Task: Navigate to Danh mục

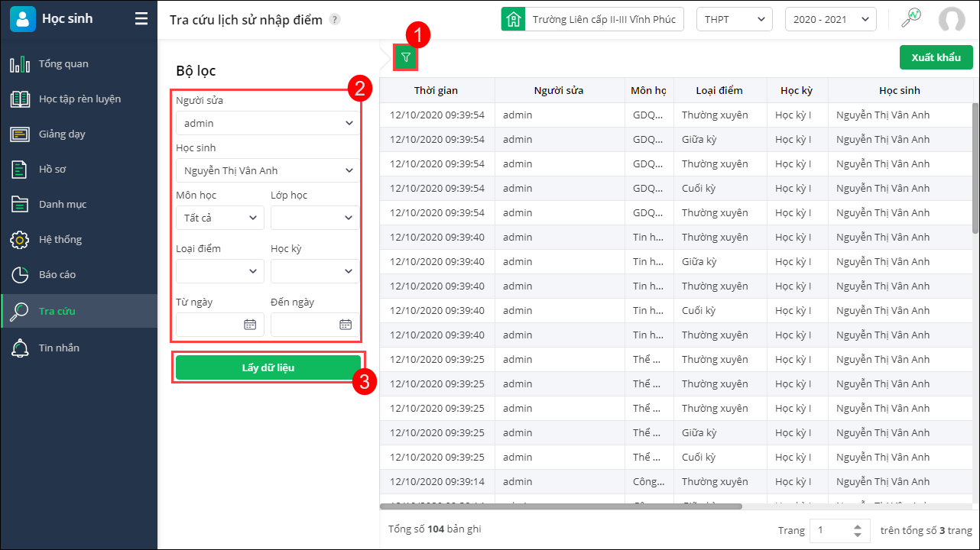Action: click(80, 205)
